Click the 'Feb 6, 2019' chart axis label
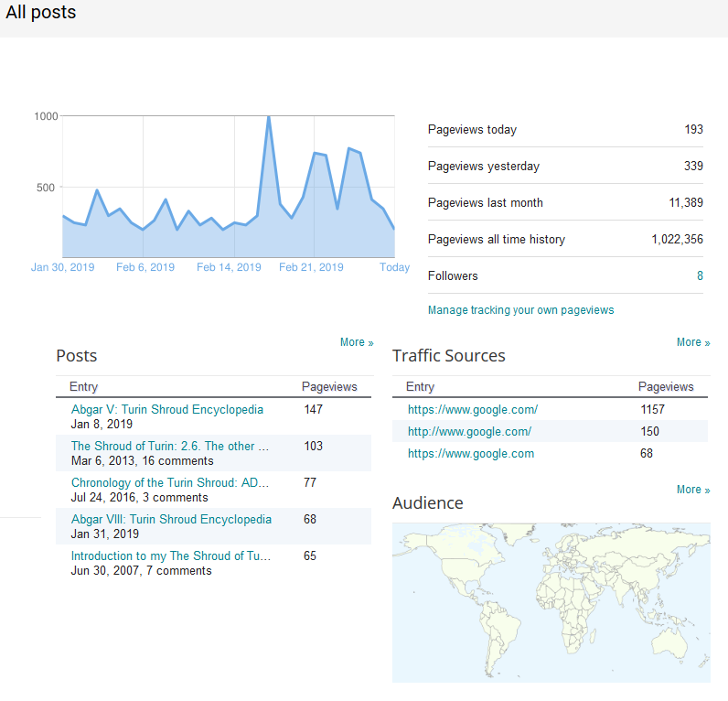 [145, 268]
